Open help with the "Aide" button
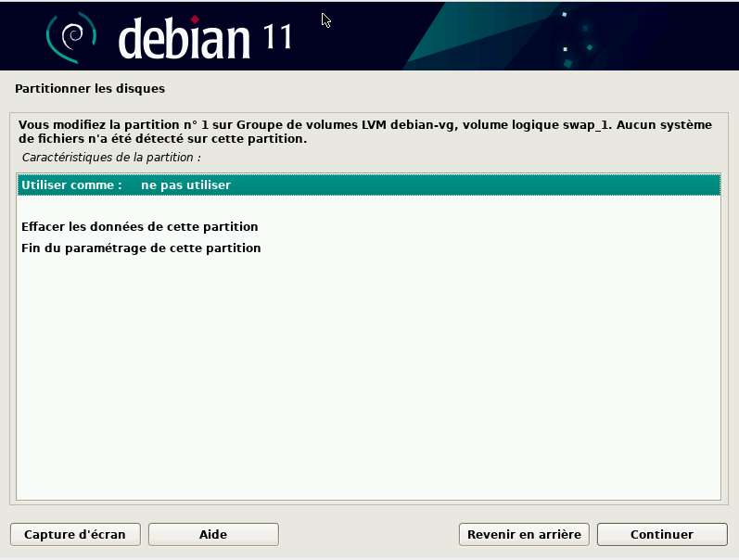Image resolution: width=739 pixels, height=560 pixels. coord(213,534)
